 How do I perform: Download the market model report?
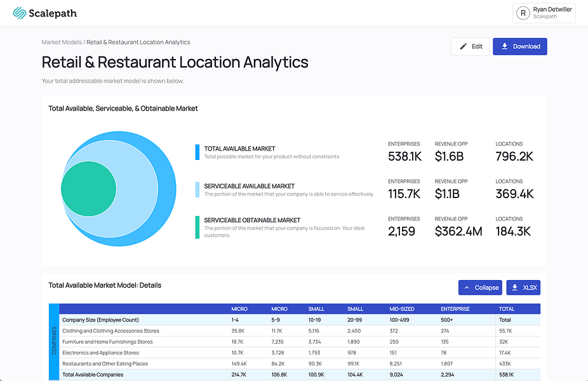[x=520, y=46]
